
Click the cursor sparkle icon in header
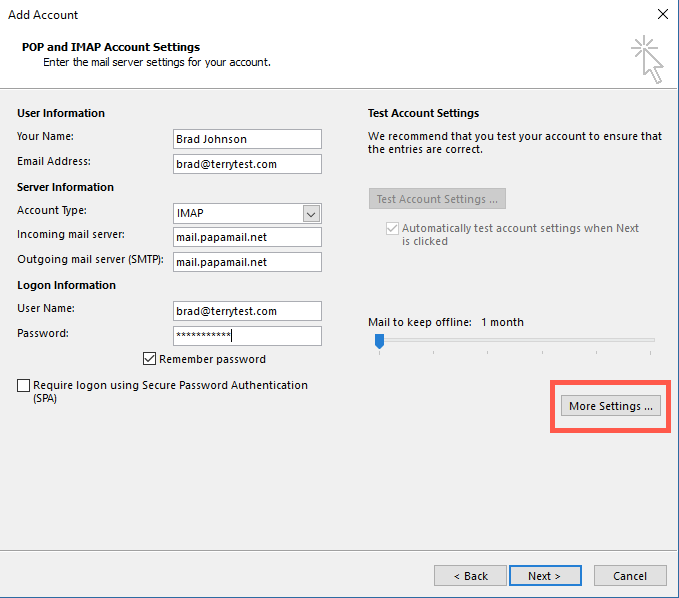647,59
